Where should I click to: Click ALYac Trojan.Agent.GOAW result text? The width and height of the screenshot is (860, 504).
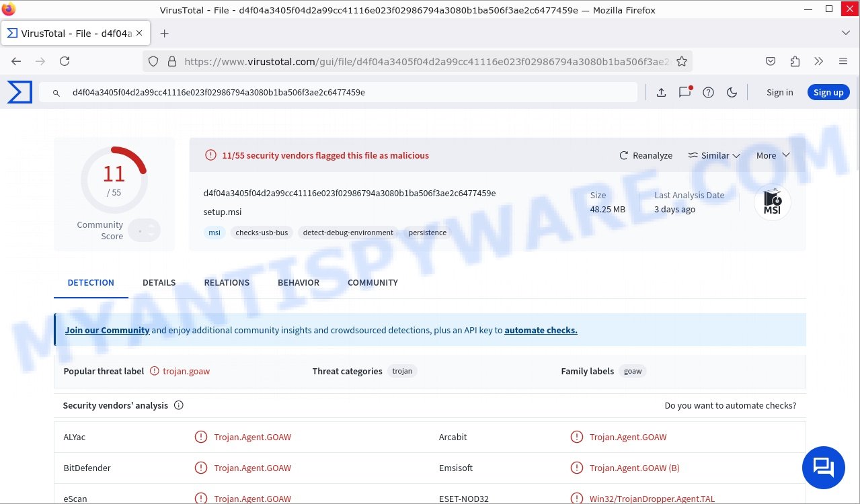point(253,437)
